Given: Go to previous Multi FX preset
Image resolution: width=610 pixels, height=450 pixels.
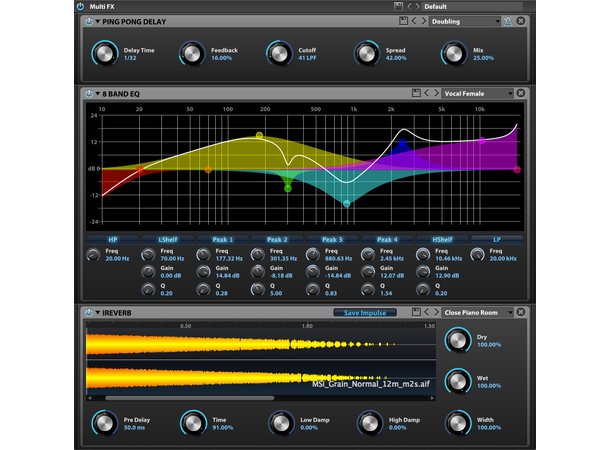Looking at the screenshot, I should click(409, 6).
